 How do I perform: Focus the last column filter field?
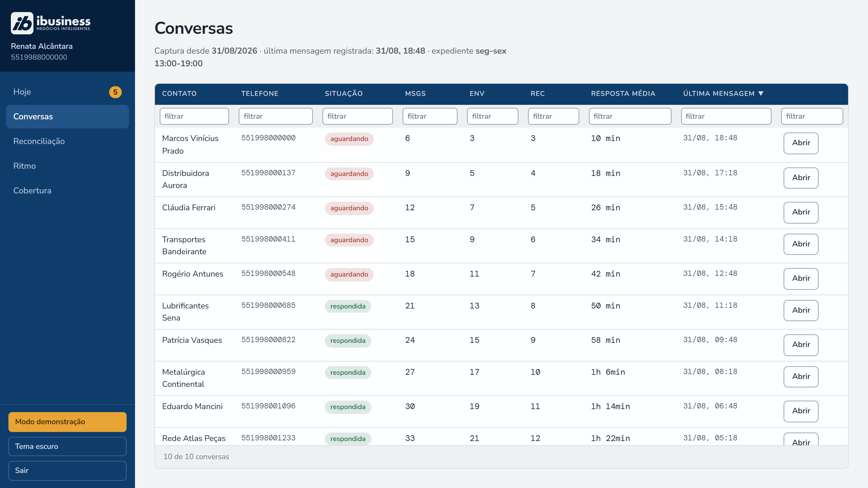coord(812,116)
